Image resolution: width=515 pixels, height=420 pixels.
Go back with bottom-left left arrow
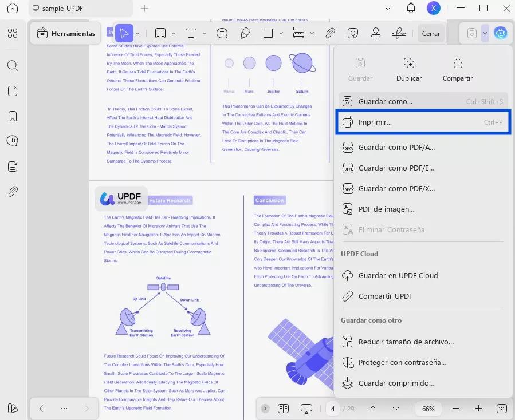pos(41,409)
